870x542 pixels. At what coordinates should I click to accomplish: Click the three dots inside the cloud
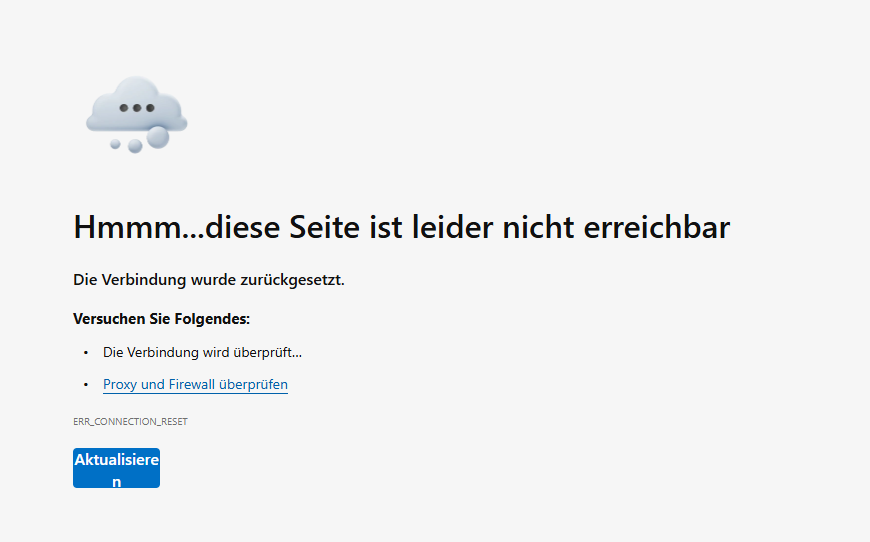(x=136, y=108)
